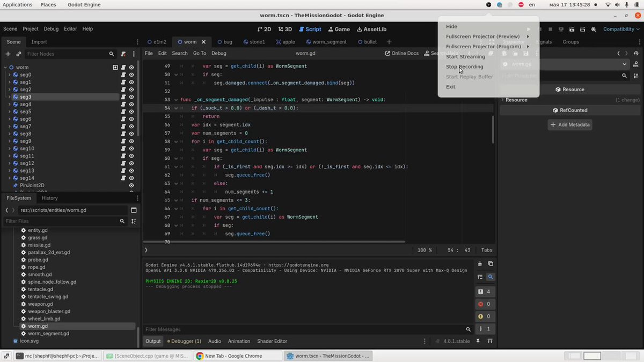
Task: Hide seg7 with its eye icon
Action: (x=131, y=127)
